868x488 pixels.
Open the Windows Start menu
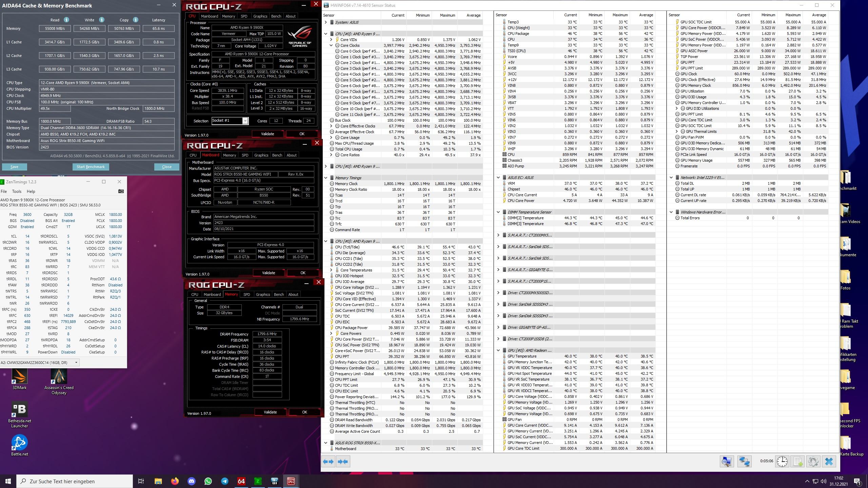click(8, 481)
